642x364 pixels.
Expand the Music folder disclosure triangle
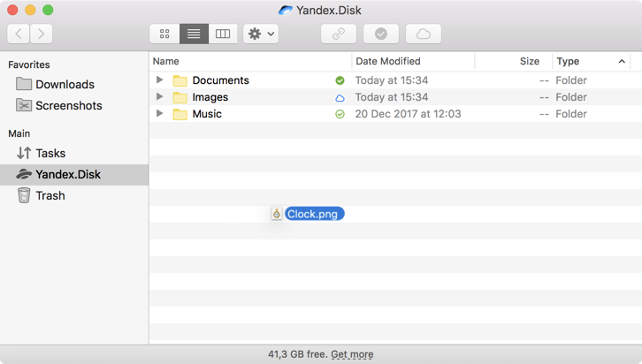pyautogui.click(x=159, y=114)
